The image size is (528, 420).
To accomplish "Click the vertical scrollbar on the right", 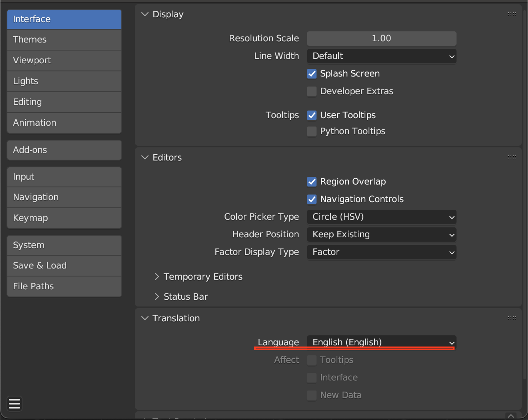I will (x=525, y=195).
